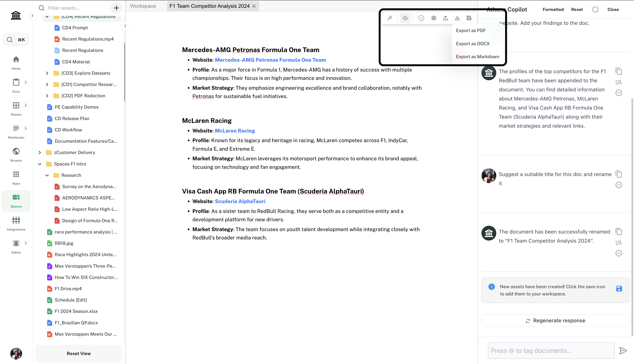This screenshot has height=364, width=634.
Task: Click the plus icon to add a new asset
Action: [x=116, y=8]
